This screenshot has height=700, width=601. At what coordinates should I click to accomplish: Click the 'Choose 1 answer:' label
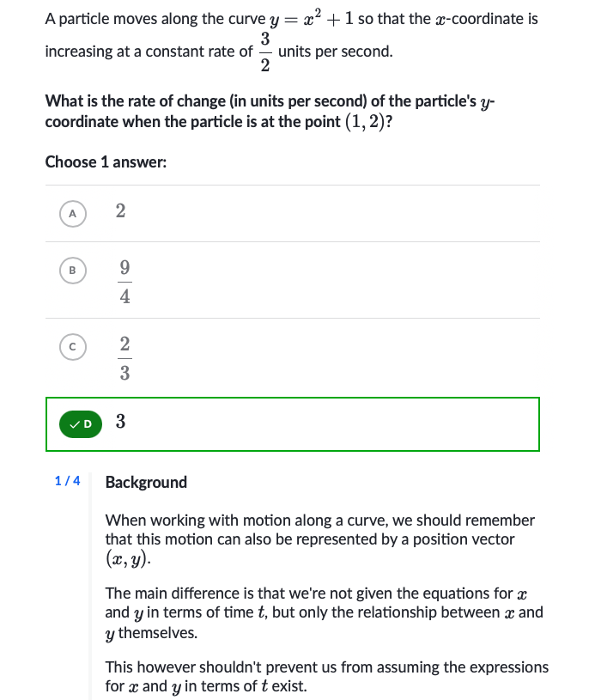point(105,161)
